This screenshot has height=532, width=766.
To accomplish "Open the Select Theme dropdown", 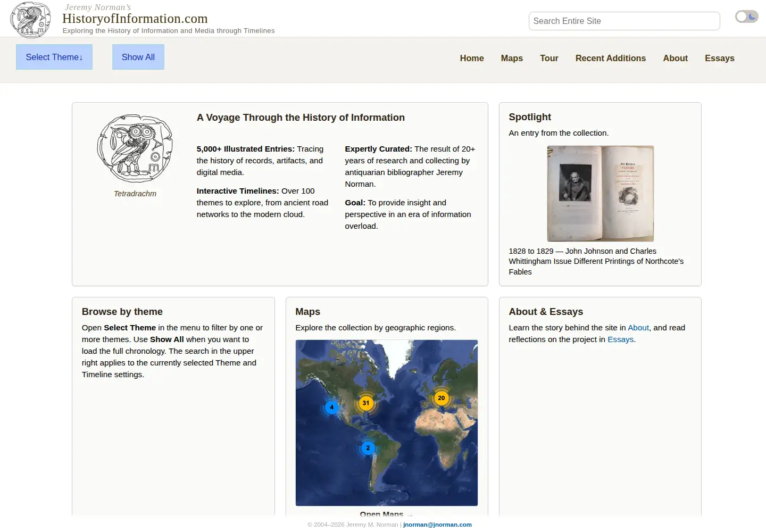I will tap(54, 57).
